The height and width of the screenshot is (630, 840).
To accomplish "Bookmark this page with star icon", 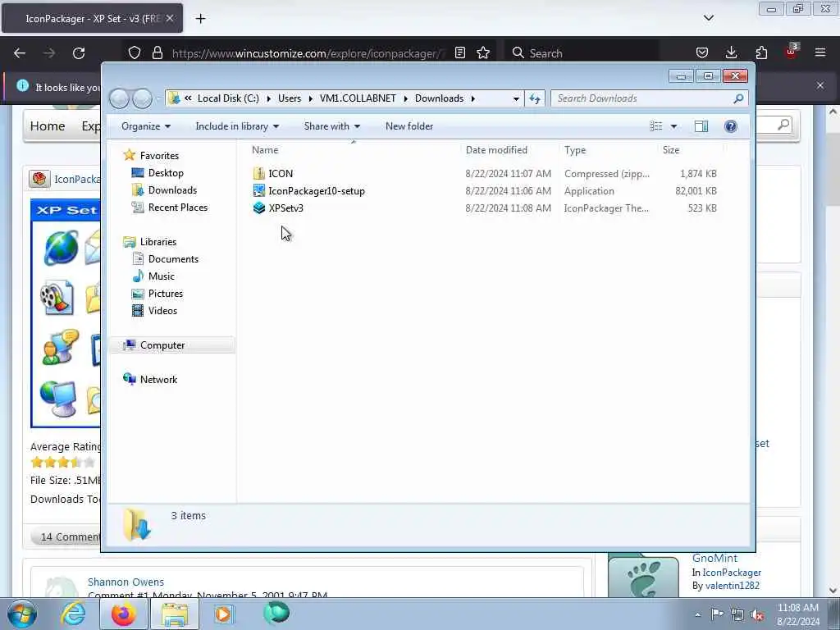I will click(x=483, y=53).
